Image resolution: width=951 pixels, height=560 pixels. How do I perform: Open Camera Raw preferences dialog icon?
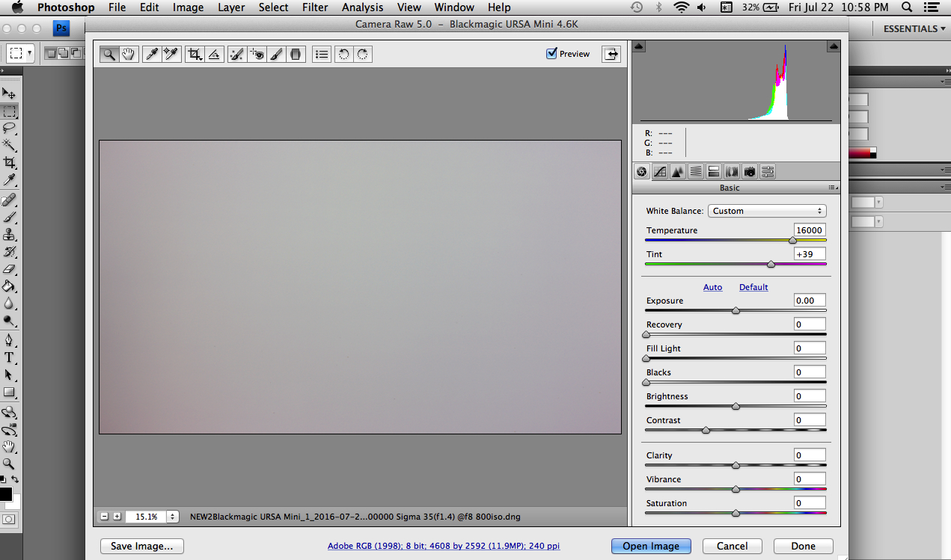click(322, 54)
